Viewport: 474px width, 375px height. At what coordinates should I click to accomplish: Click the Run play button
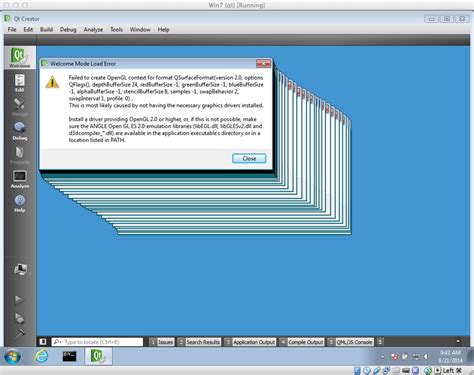19,299
